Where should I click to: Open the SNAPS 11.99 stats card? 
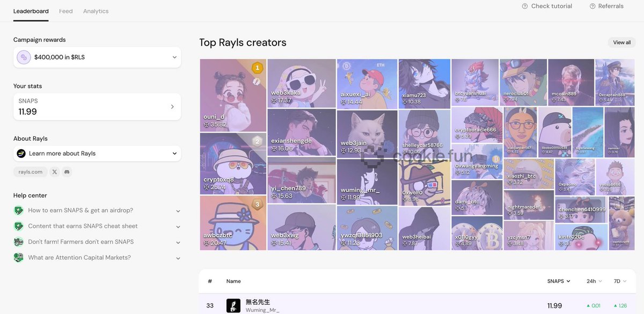(x=97, y=107)
